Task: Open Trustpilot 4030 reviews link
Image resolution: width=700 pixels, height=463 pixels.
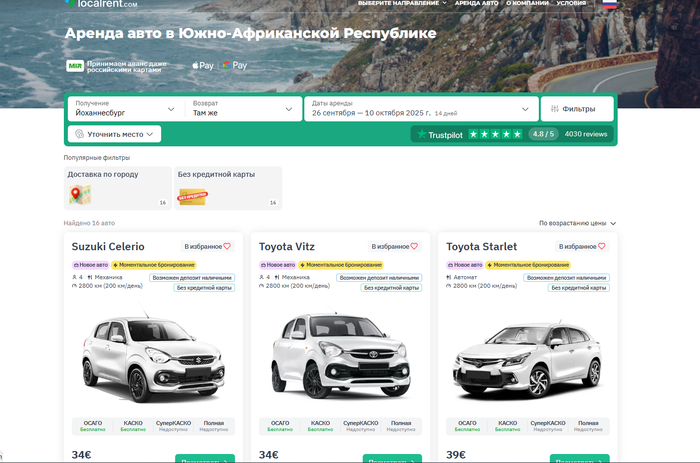Action: pyautogui.click(x=586, y=133)
